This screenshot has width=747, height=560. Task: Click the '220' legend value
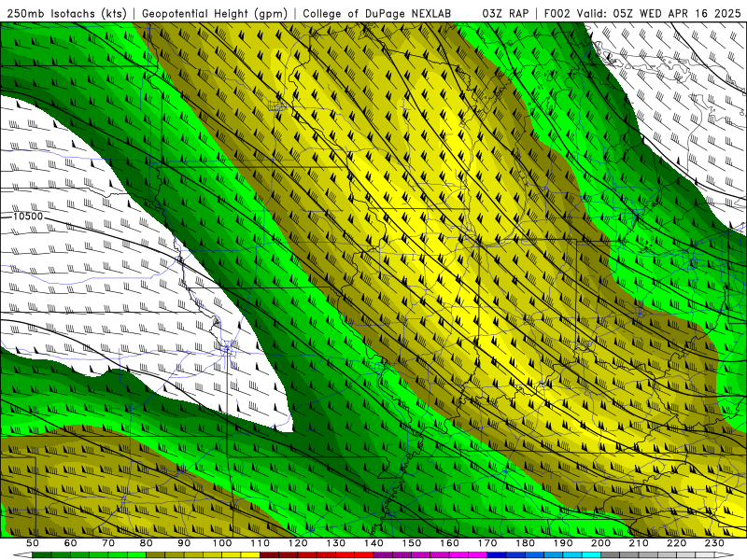(x=676, y=543)
